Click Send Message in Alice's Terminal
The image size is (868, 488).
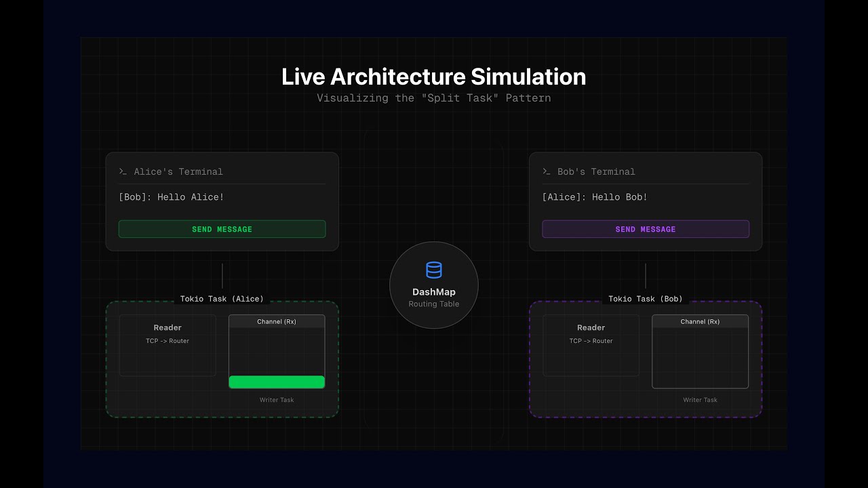click(x=222, y=229)
